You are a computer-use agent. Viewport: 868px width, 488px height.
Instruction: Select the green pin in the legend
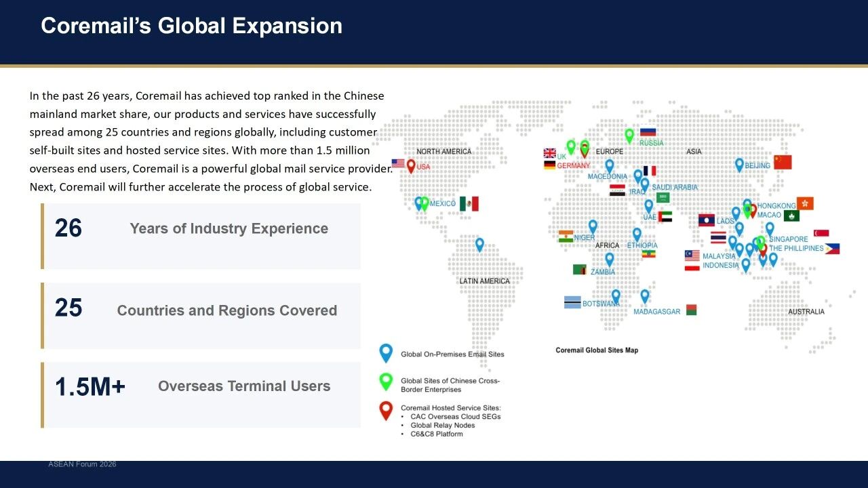pos(386,382)
